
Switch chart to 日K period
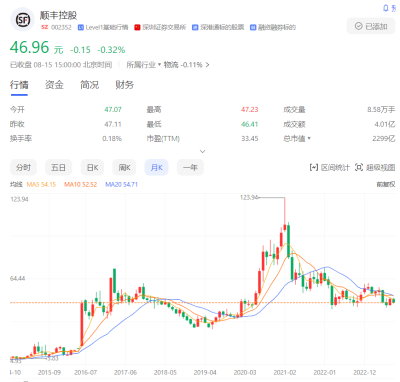[x=92, y=167]
